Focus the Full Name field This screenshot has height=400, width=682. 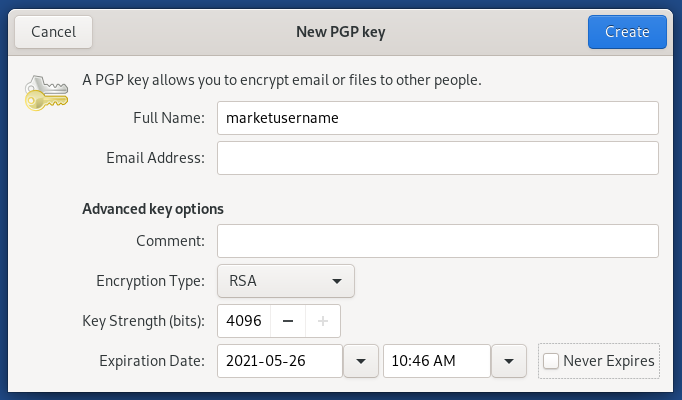click(438, 118)
